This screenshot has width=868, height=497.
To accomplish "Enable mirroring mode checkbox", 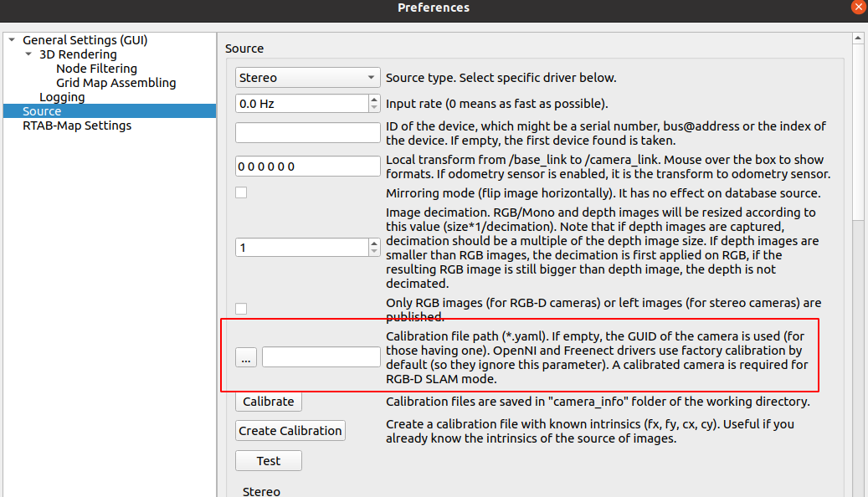I will click(x=241, y=193).
